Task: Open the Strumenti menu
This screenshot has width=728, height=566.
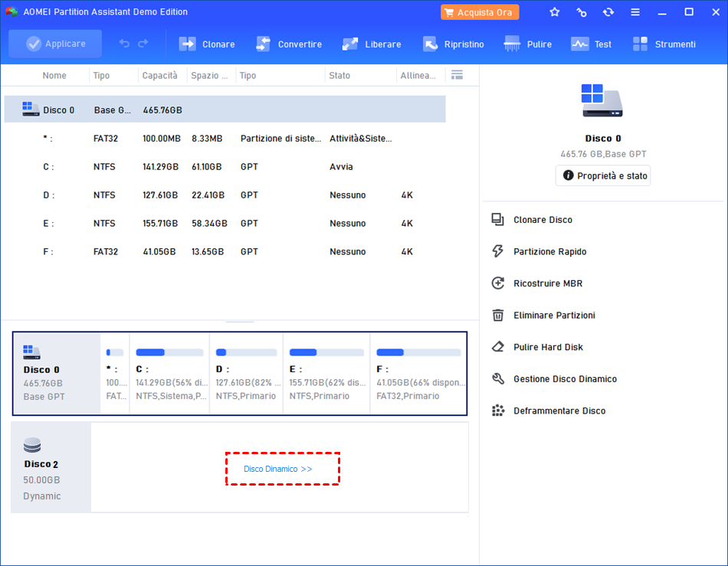Action: [x=664, y=44]
